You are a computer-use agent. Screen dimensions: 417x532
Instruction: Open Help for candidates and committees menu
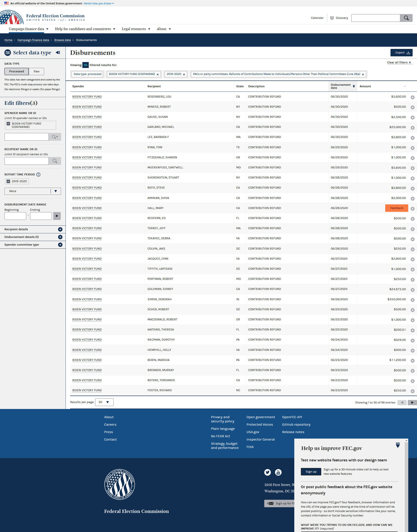[x=85, y=29]
